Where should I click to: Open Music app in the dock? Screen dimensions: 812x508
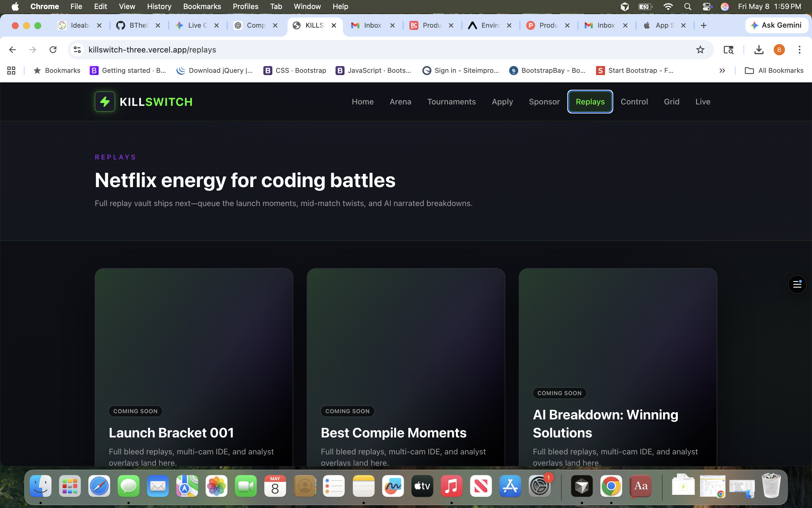(x=452, y=486)
